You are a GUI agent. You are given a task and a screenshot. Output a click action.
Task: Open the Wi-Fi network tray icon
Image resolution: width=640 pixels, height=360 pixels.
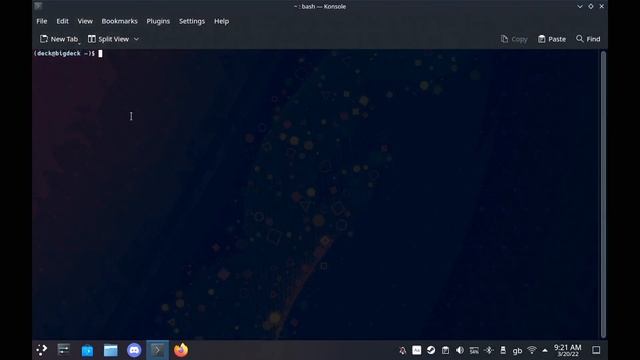point(531,350)
